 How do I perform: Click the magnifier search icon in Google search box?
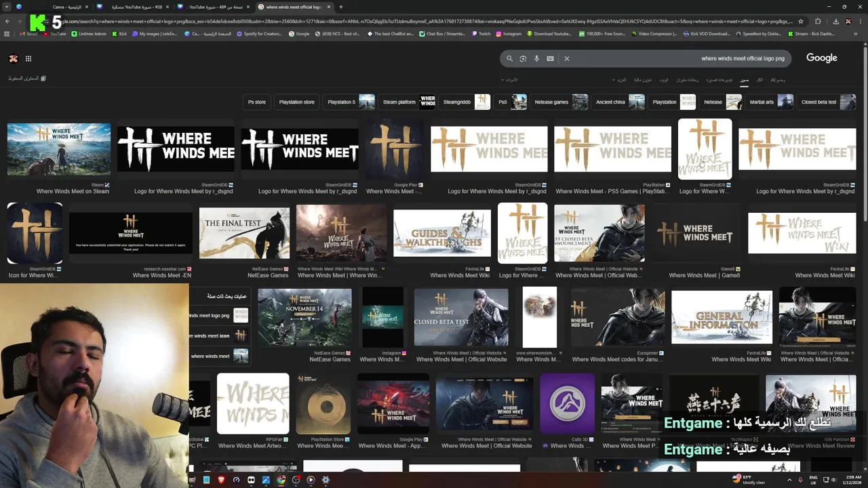coord(510,58)
